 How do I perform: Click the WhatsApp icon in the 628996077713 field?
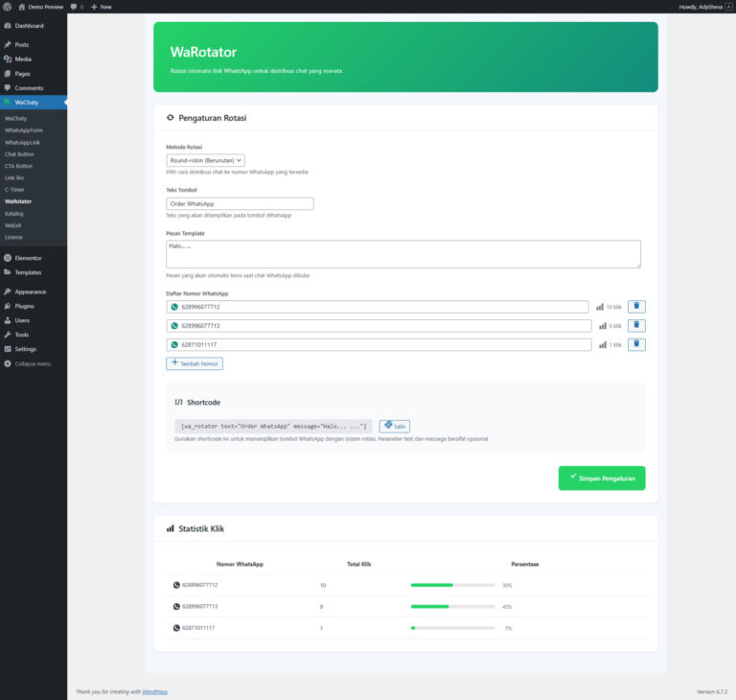(x=174, y=326)
